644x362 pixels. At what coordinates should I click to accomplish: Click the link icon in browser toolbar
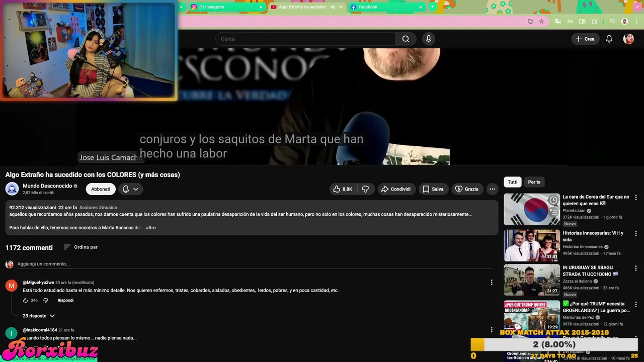[570, 22]
